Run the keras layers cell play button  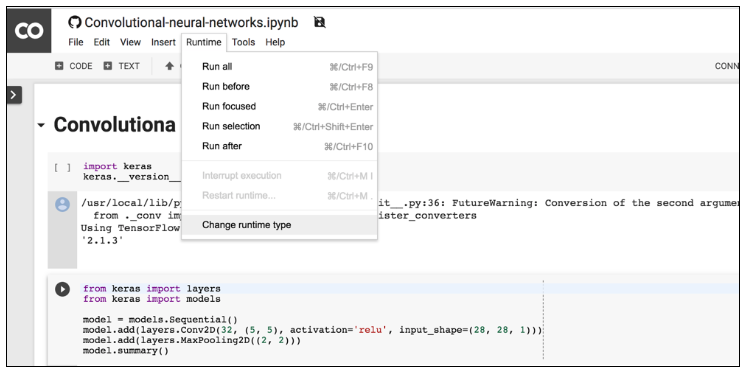coord(62,289)
